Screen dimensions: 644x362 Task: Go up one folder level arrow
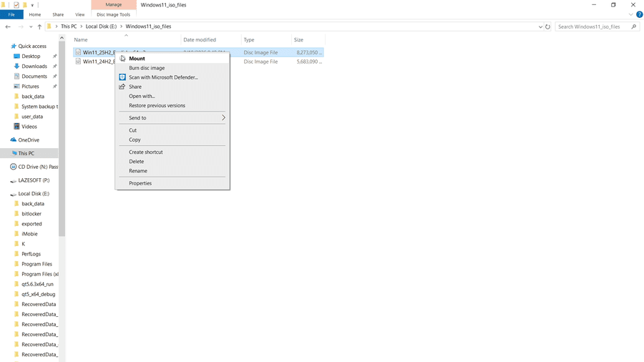(39, 26)
